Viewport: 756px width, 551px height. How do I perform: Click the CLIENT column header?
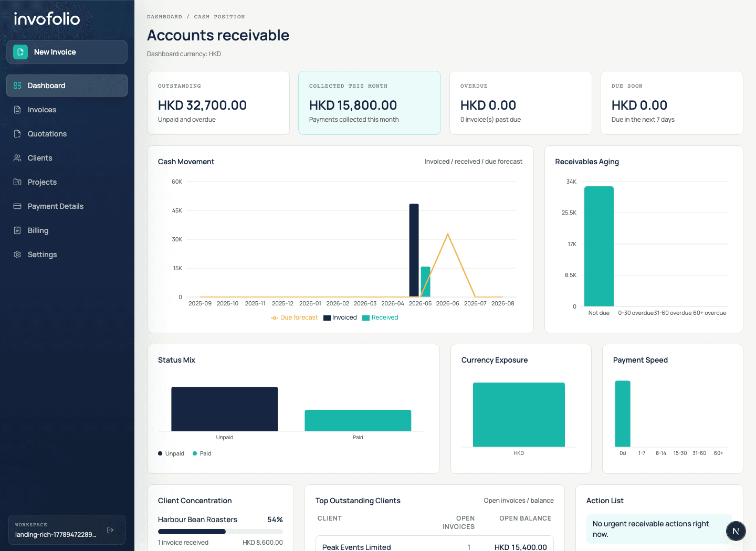pyautogui.click(x=330, y=518)
